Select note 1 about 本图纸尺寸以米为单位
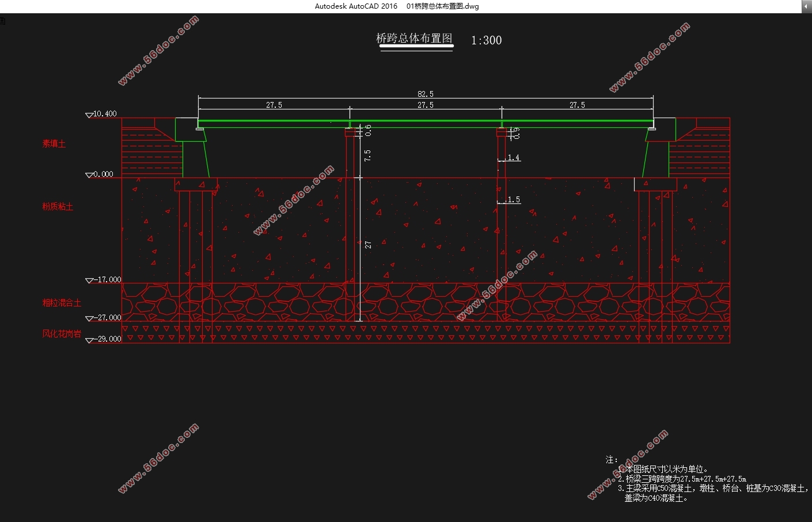Screen dimensions: 812x522 [664, 469]
